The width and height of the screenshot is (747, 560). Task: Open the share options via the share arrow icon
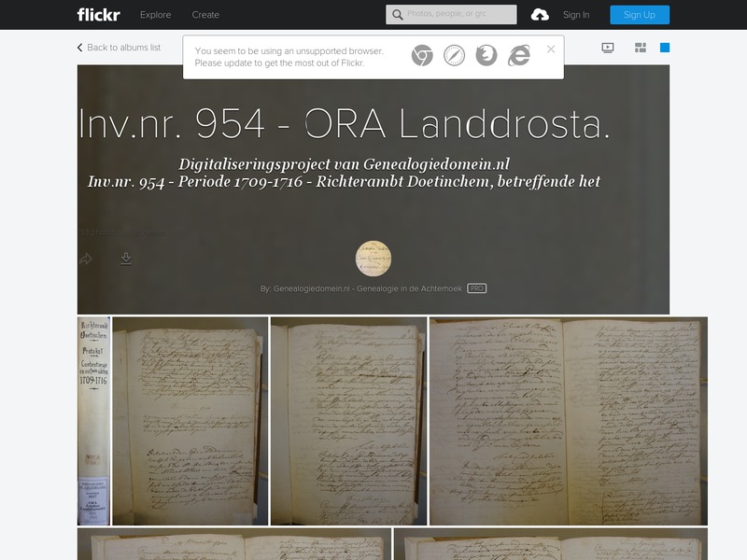pyautogui.click(x=87, y=258)
